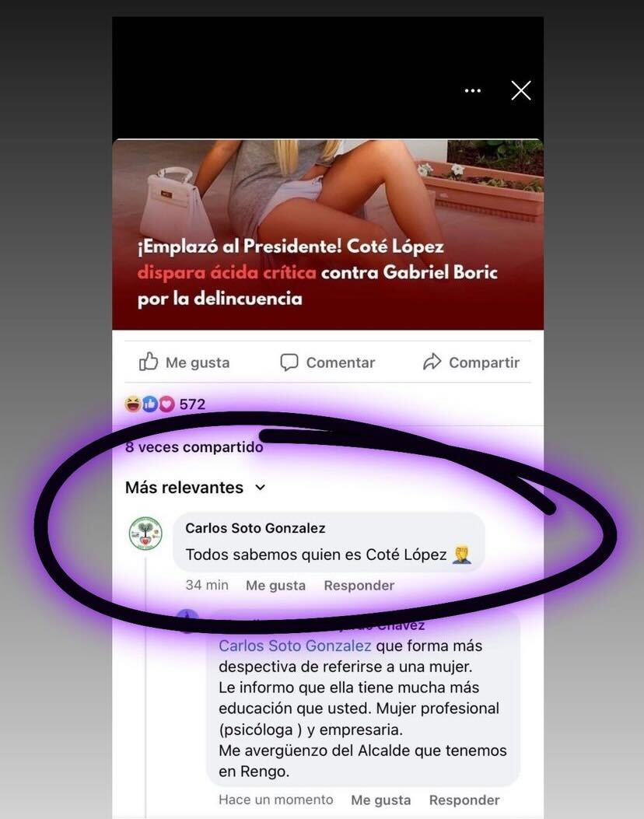644x819 pixels.
Task: Like Carlos Soto Gonzalez's comment
Action: 276,586
